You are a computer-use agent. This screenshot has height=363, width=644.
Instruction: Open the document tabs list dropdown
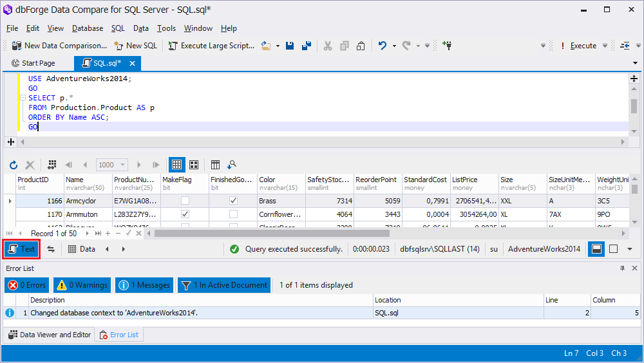click(x=636, y=63)
